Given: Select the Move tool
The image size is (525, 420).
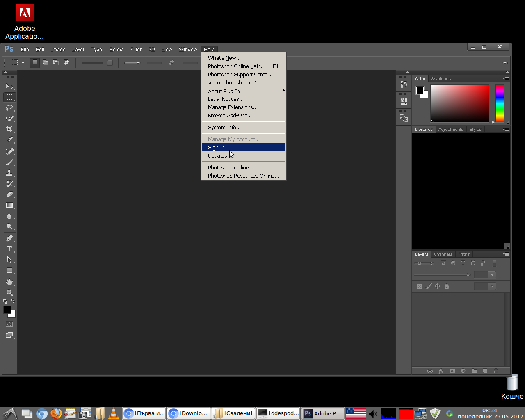Looking at the screenshot, I should click(9, 87).
